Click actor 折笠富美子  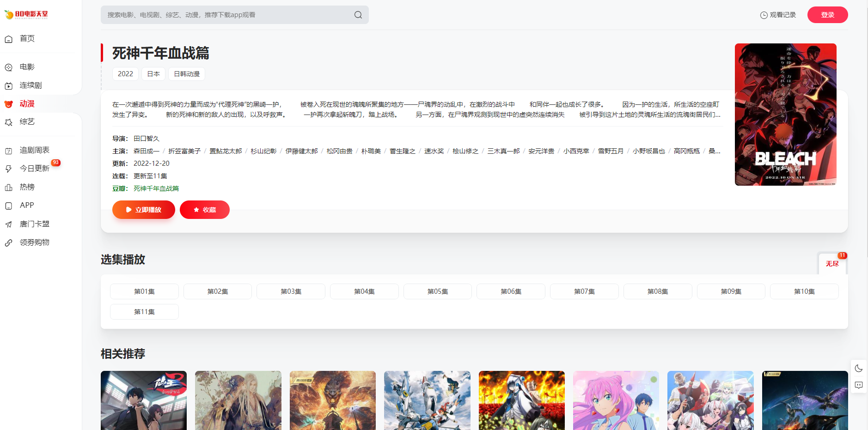coord(184,151)
